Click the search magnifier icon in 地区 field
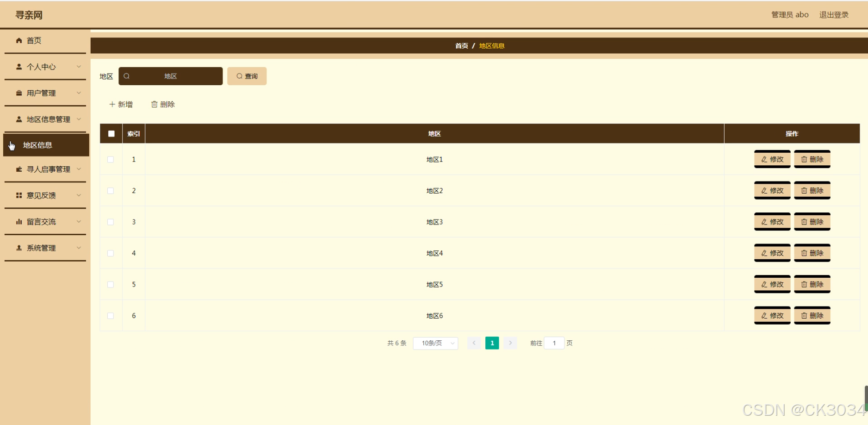Viewport: 868px width, 425px height. (127, 76)
